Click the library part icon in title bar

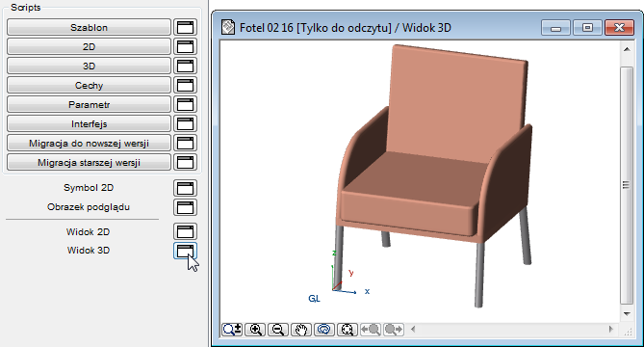click(x=228, y=27)
